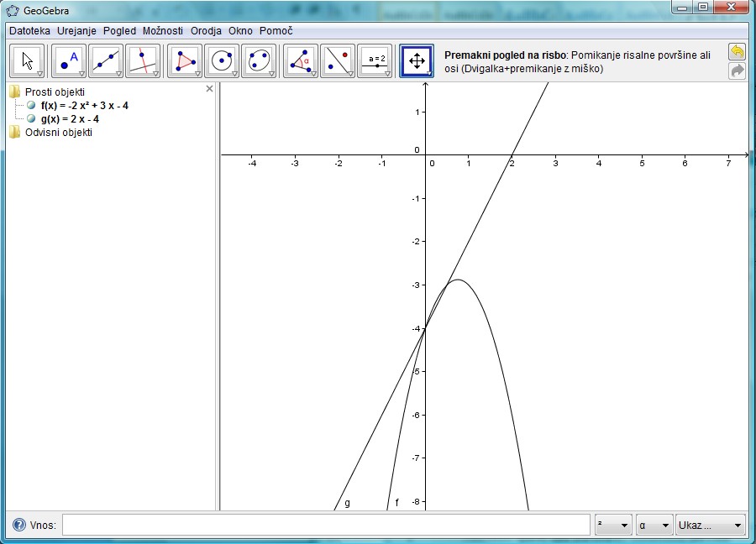Select the Move arrow pointer tool

tap(28, 60)
